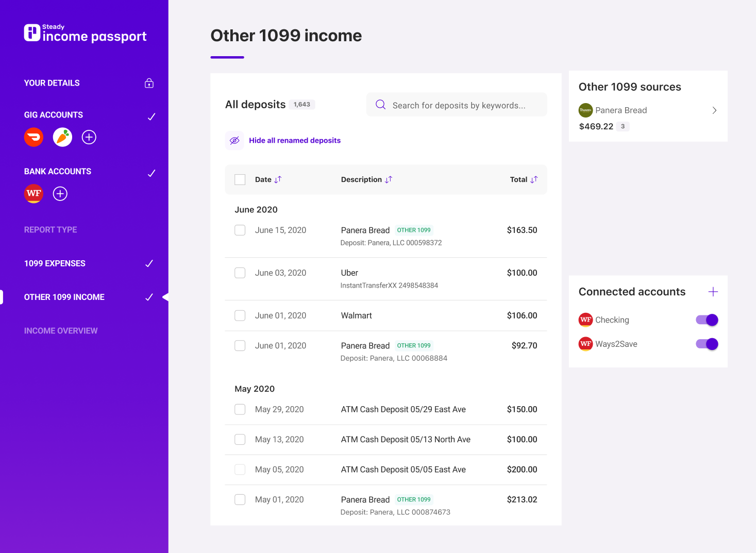Open the Wells Fargo bank account icon

click(x=34, y=194)
